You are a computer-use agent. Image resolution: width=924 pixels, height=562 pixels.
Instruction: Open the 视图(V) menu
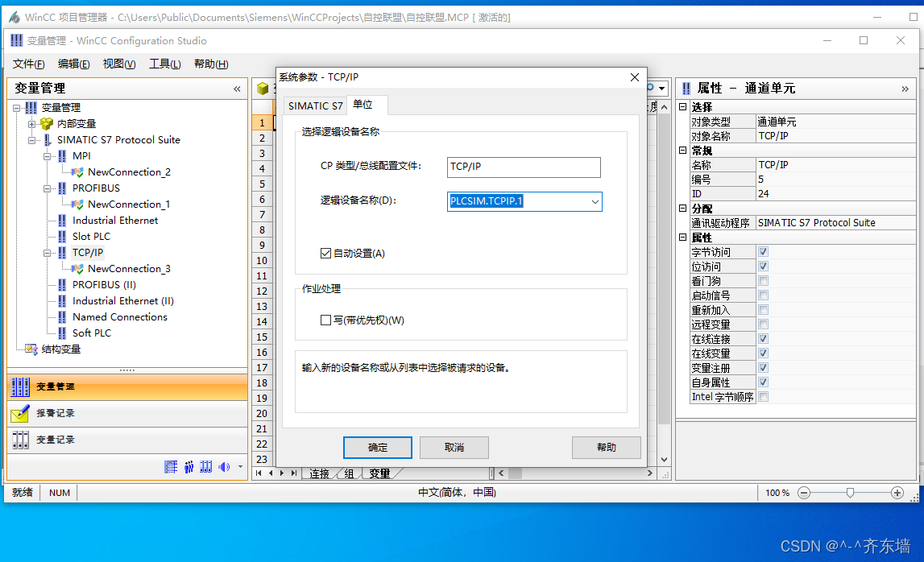(x=119, y=64)
